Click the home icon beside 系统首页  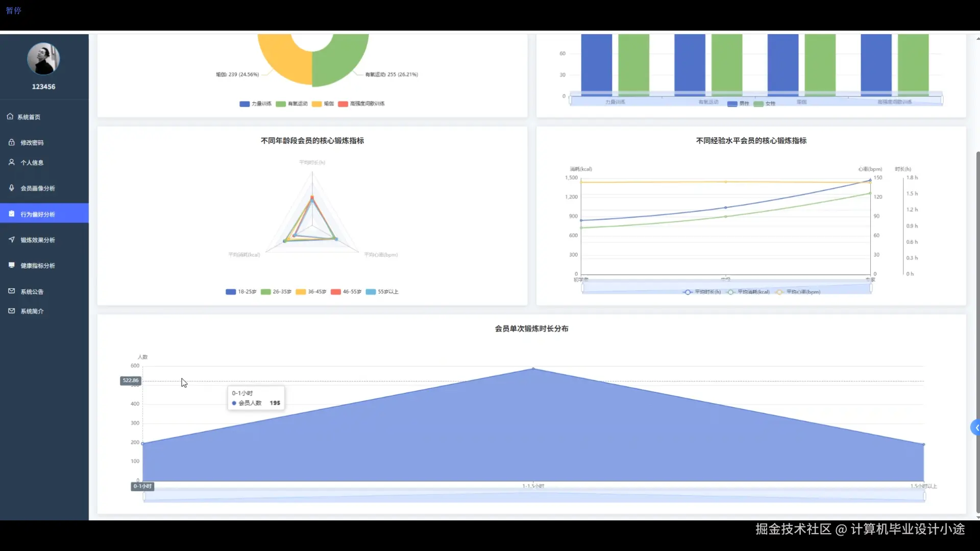10,117
